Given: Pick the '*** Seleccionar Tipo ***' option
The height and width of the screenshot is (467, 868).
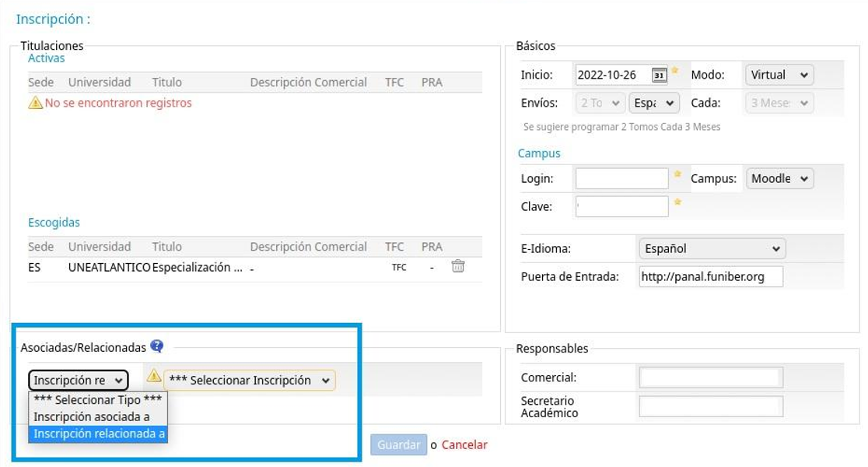Looking at the screenshot, I should tap(98, 399).
